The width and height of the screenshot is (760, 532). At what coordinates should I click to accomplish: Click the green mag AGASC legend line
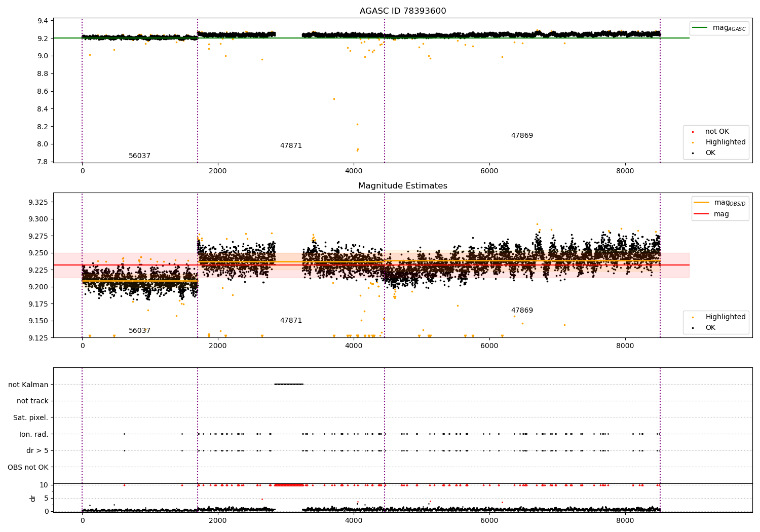700,28
